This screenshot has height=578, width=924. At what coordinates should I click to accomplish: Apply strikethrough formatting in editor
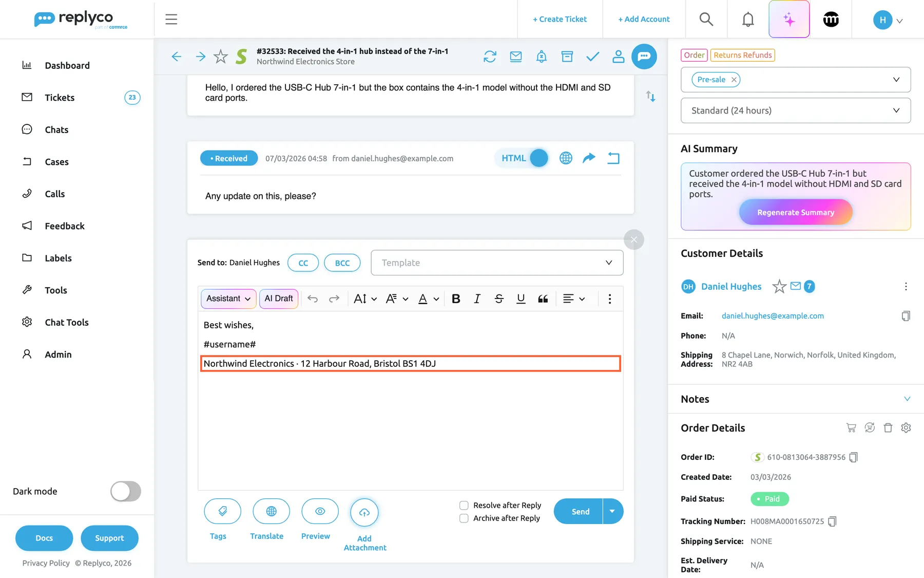click(x=499, y=299)
